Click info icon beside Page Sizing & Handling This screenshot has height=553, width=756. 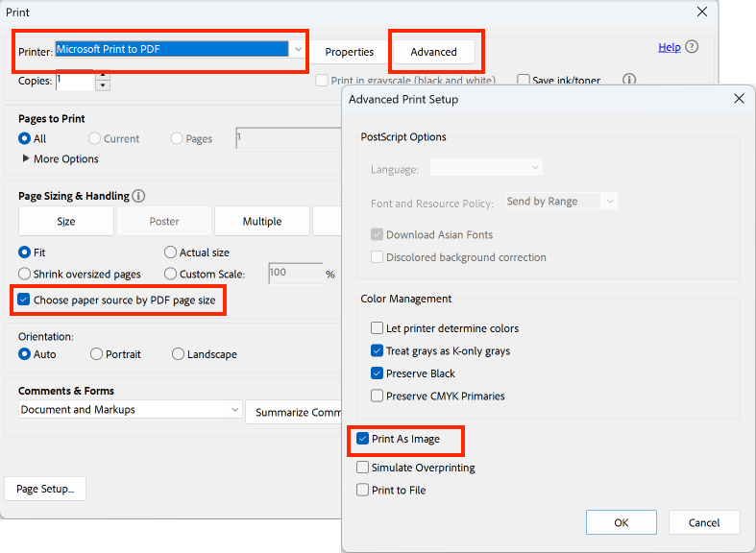click(138, 196)
